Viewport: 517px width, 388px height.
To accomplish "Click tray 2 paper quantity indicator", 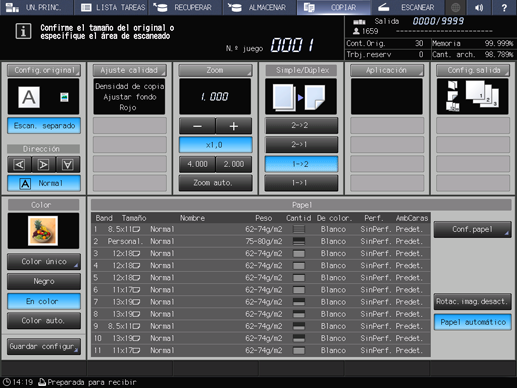I will [299, 241].
